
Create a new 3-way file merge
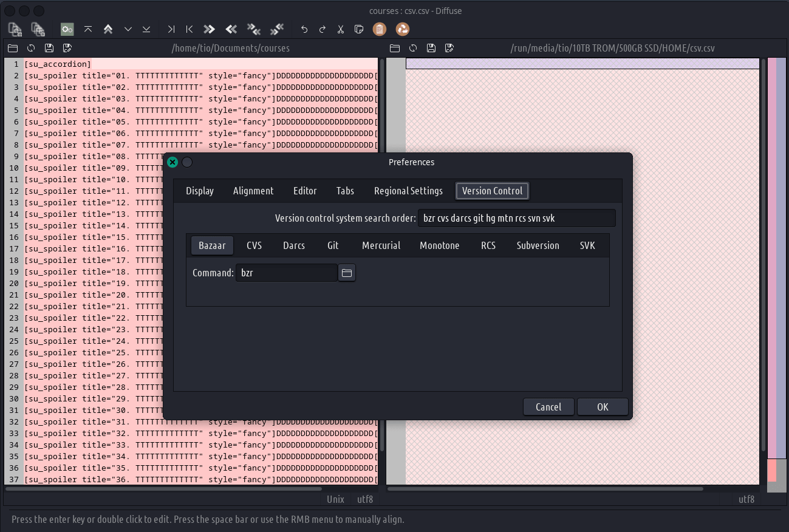point(38,29)
